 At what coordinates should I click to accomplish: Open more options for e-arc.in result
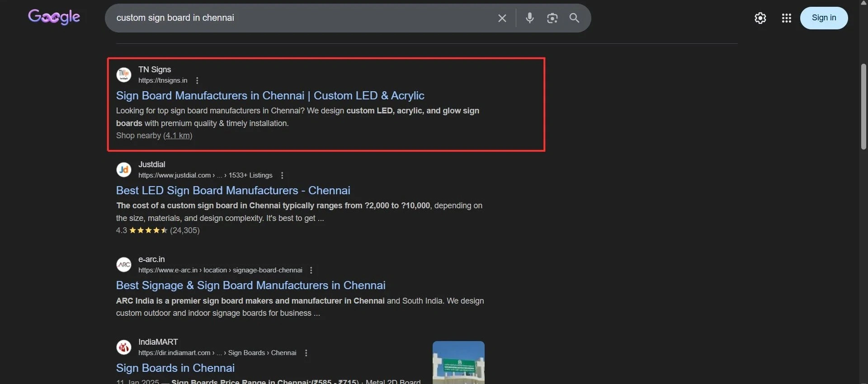[311, 270]
